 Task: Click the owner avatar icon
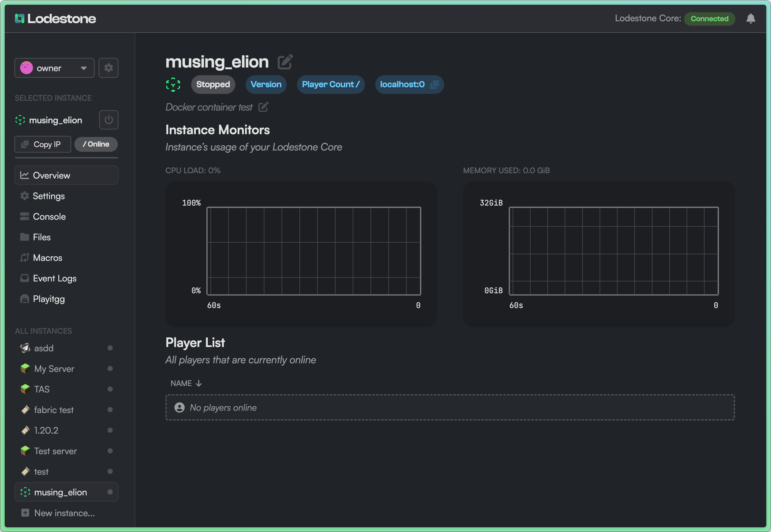26,68
